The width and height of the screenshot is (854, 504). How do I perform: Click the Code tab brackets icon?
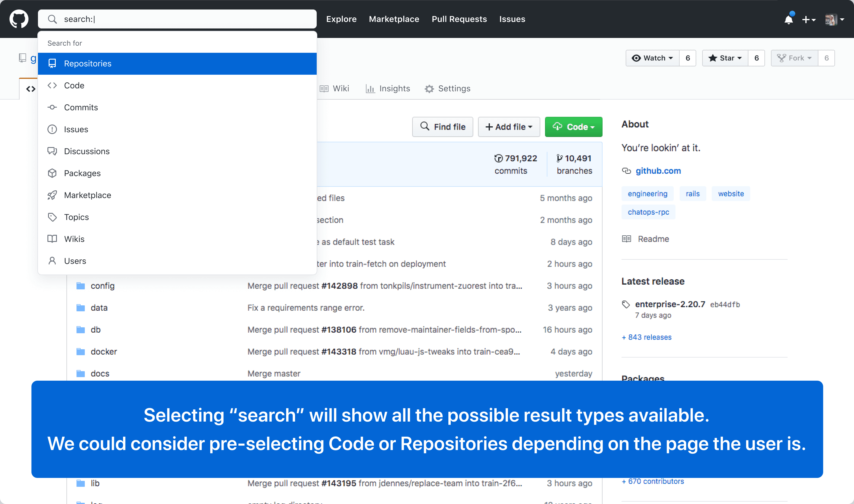[x=31, y=89]
